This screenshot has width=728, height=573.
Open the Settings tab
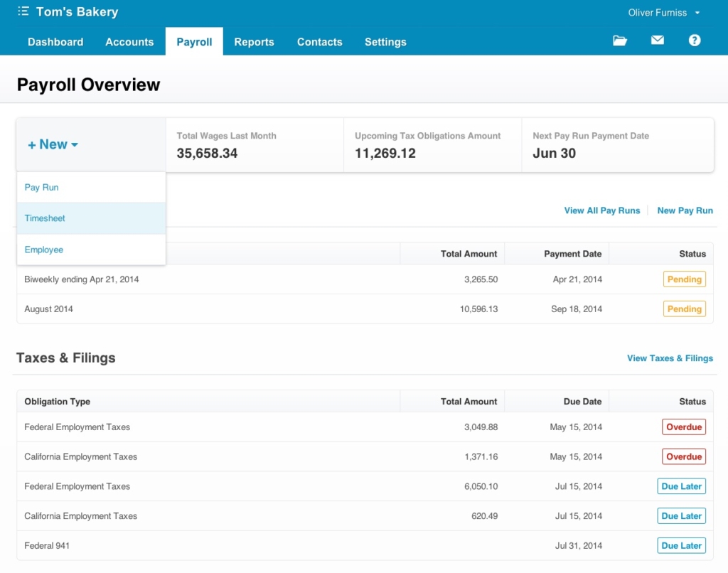pyautogui.click(x=385, y=42)
